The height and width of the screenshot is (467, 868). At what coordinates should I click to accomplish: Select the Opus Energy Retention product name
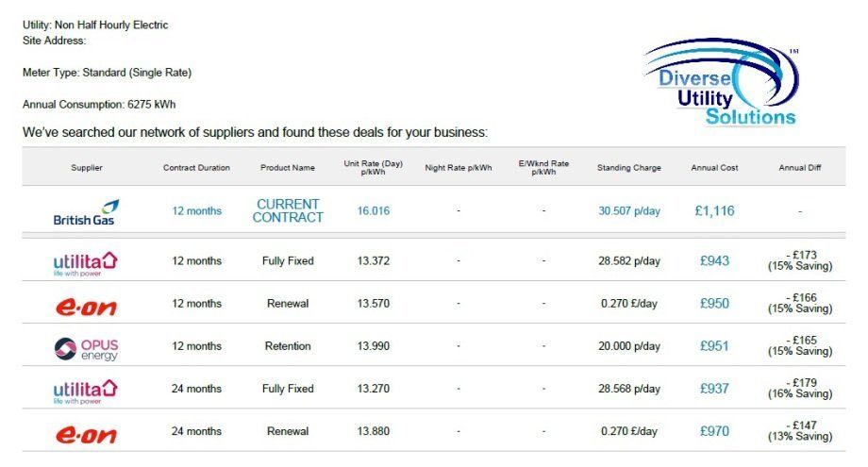pyautogui.click(x=288, y=346)
